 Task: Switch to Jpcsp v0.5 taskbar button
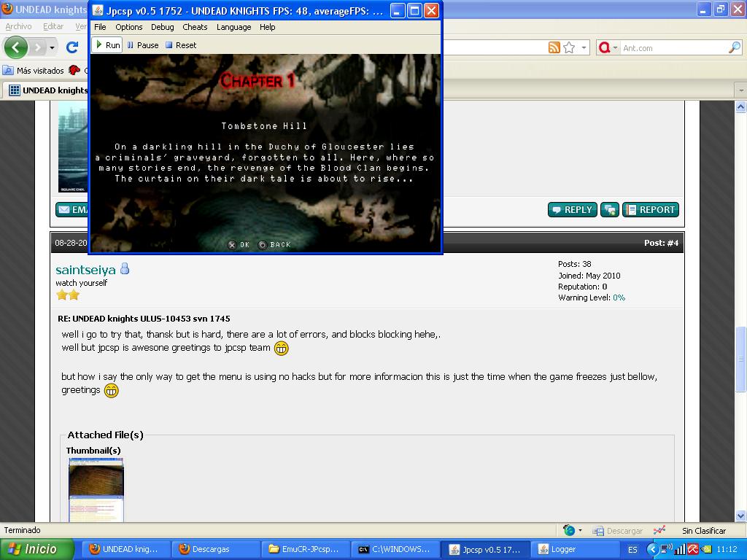tap(485, 549)
